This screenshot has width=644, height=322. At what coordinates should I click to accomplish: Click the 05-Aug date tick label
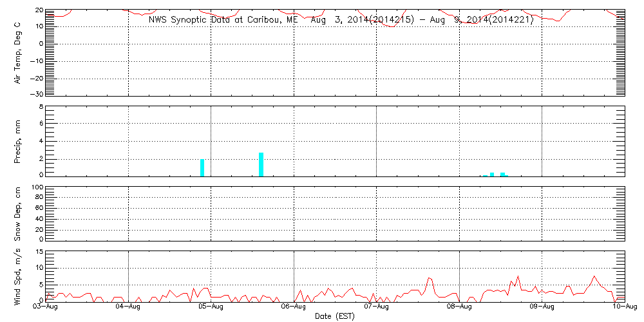(x=211, y=307)
